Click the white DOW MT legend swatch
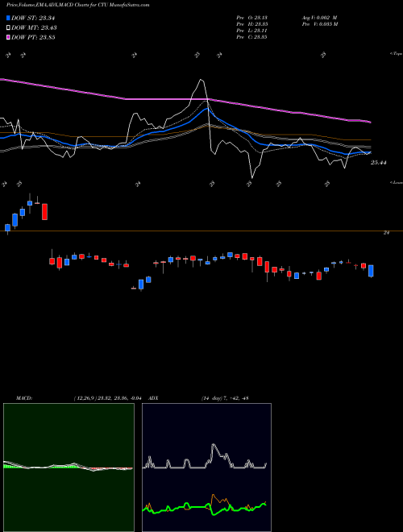403x532 pixels. point(9,27)
